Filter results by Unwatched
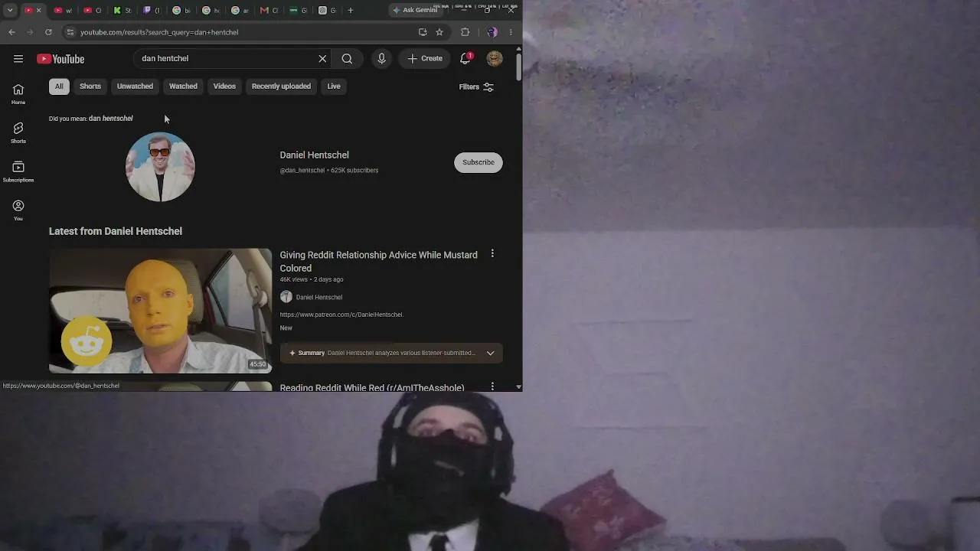This screenshot has height=551, width=980. pyautogui.click(x=135, y=86)
